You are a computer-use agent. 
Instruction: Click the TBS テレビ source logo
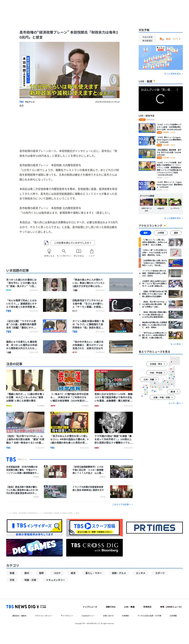pos(21,102)
